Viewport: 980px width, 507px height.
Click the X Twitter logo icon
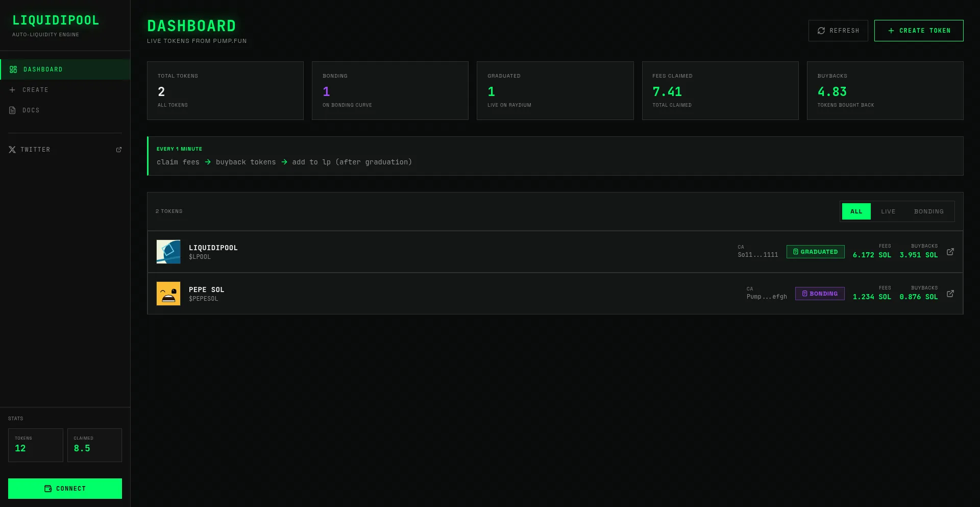pyautogui.click(x=12, y=150)
